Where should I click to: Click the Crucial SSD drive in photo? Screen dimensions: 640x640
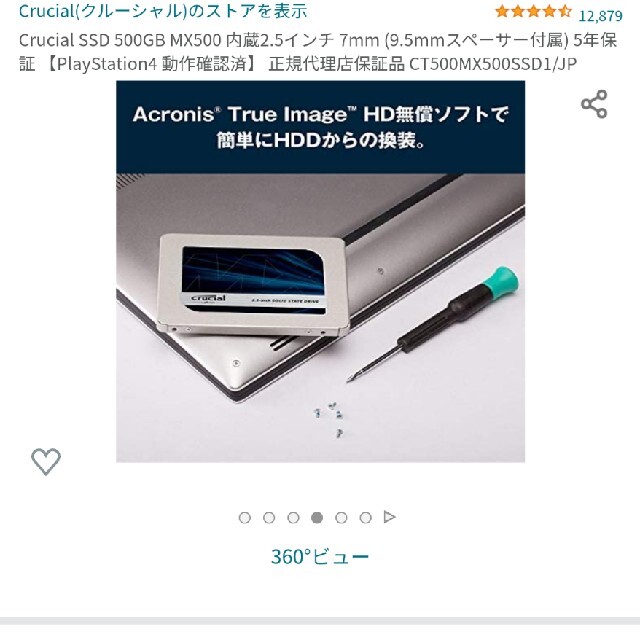(x=253, y=285)
